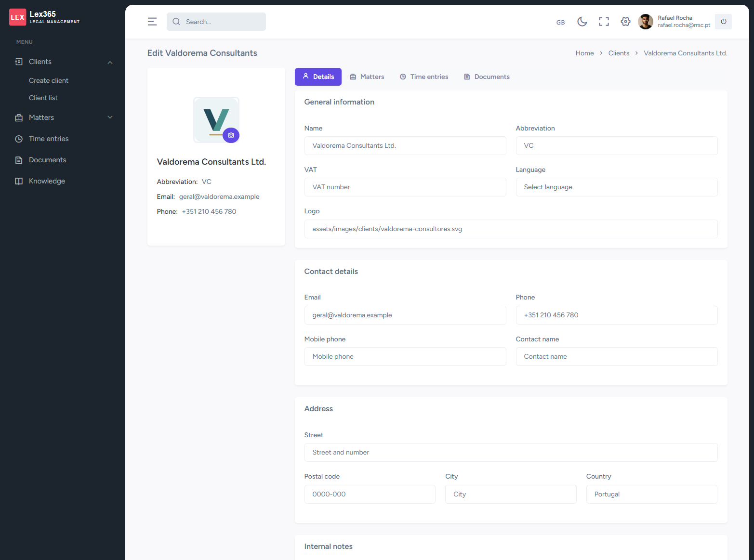The image size is (754, 560).
Task: Follow the Home breadcrumb link
Action: [x=584, y=53]
